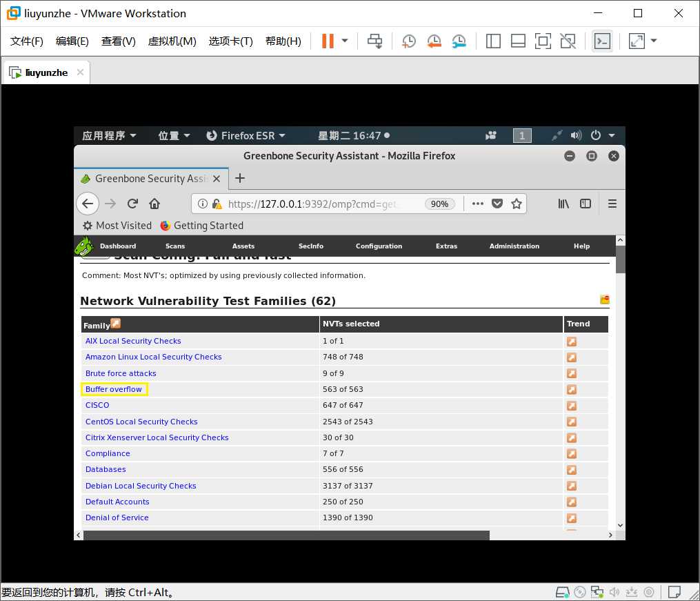Open the VMware console view icon
This screenshot has width=700, height=601.
click(x=602, y=41)
